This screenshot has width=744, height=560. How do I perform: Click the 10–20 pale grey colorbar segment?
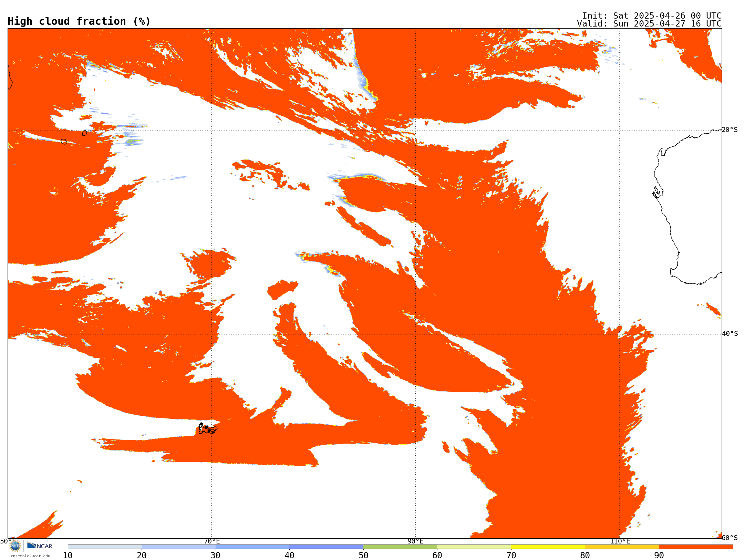click(x=105, y=547)
